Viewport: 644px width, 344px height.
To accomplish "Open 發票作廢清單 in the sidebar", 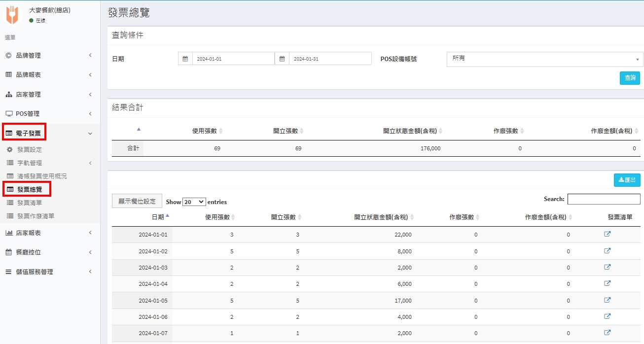I will [x=36, y=216].
